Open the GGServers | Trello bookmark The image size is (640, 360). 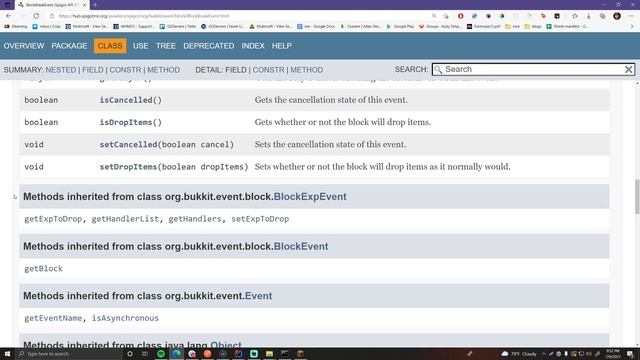click(178, 26)
